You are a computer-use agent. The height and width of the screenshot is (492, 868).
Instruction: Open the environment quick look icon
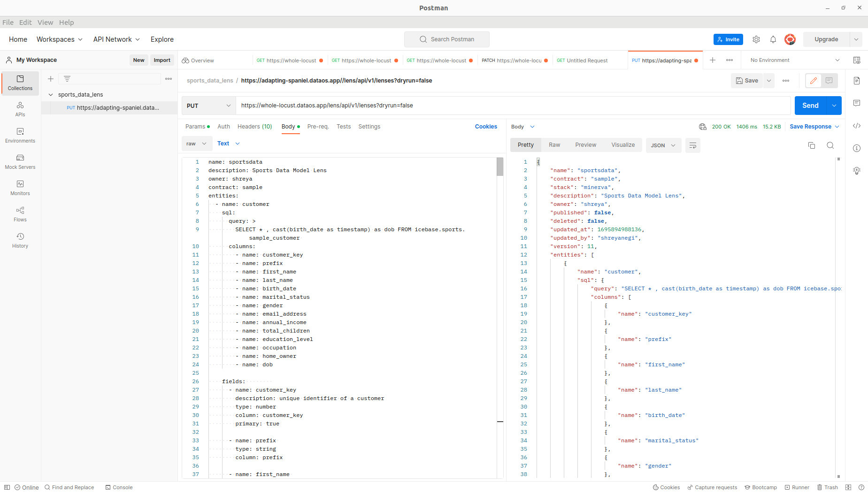pos(857,60)
